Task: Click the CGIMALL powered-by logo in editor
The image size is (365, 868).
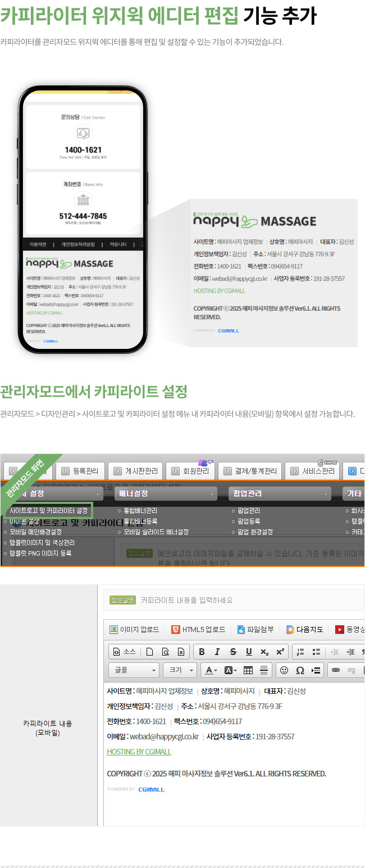Action: point(152,789)
